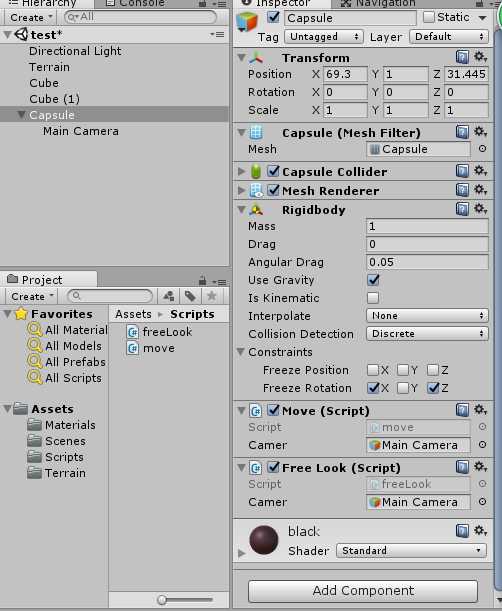Open Transform component gear settings menu
The height and width of the screenshot is (611, 502).
click(x=480, y=57)
